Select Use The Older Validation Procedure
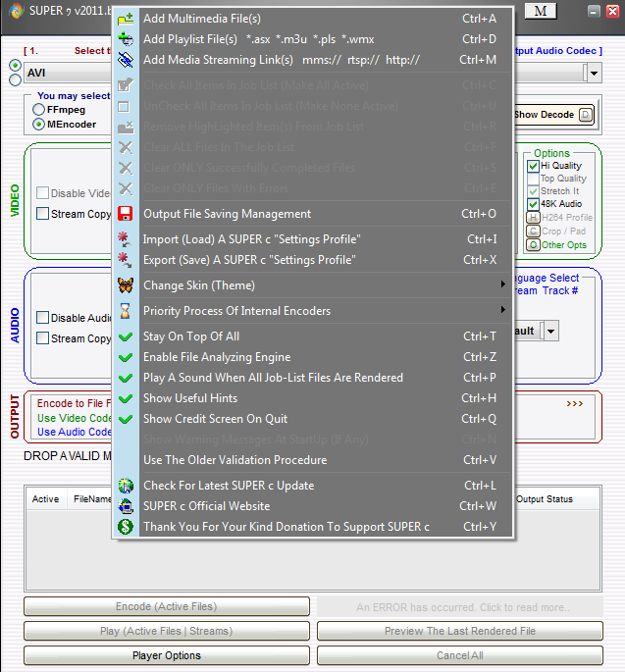Screen dimensions: 625x672 [313, 460]
